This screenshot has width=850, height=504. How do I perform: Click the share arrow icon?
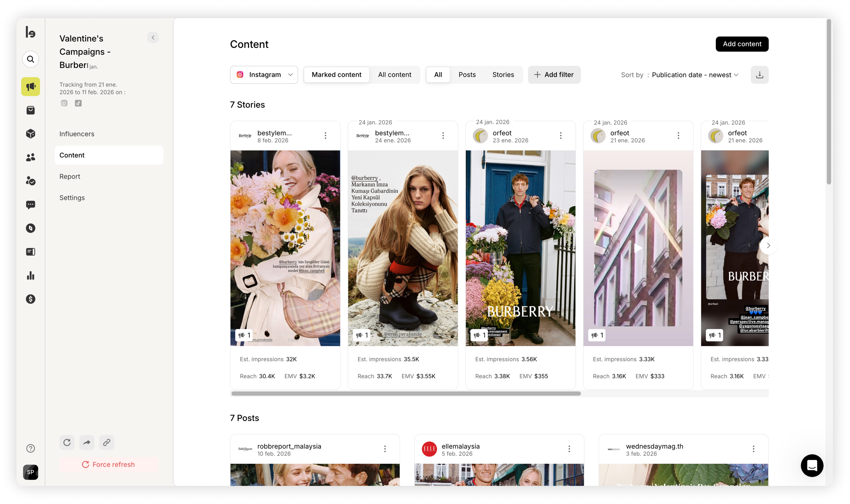87,443
